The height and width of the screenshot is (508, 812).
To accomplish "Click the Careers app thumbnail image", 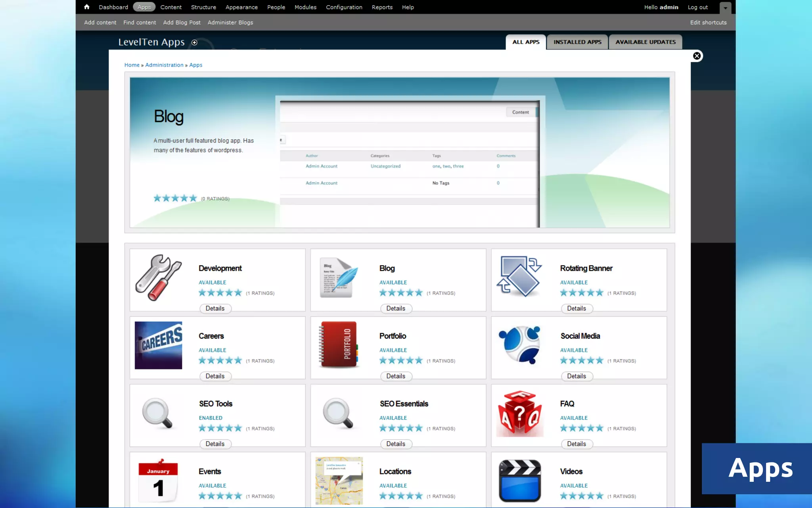I will coord(158,345).
